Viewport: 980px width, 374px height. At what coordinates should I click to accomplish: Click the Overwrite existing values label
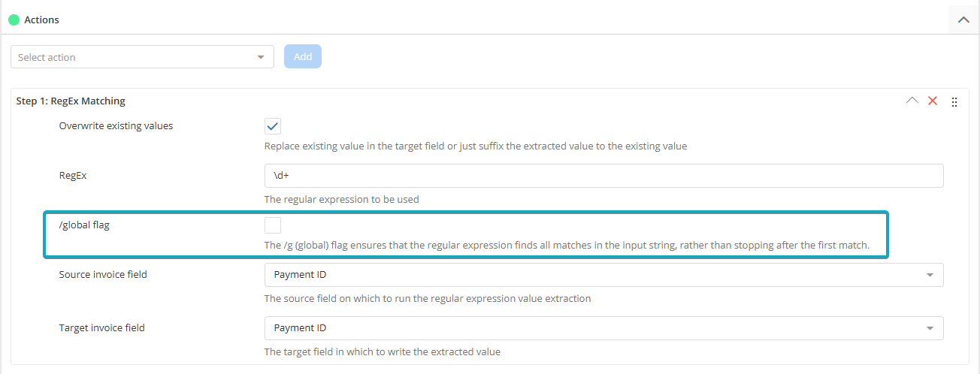[116, 126]
